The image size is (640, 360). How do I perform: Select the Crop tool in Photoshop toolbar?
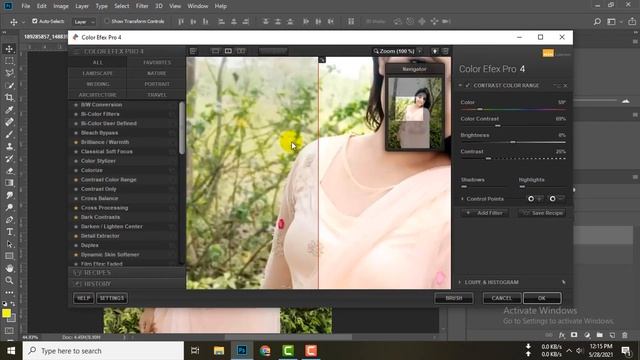click(9, 98)
